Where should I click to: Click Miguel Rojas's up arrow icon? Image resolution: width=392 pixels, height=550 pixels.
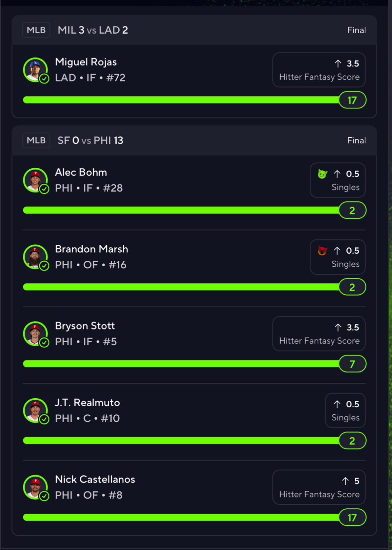pos(337,63)
